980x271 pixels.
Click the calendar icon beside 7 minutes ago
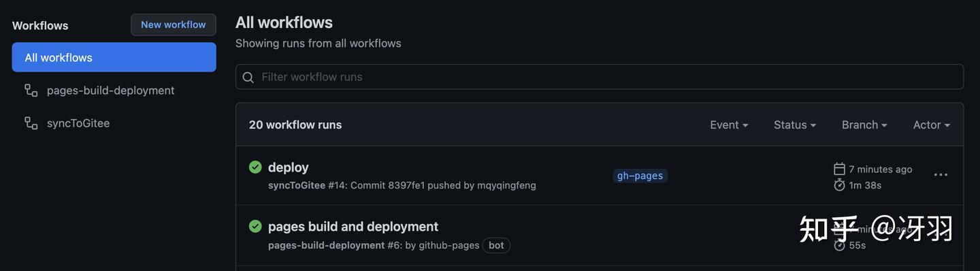tap(839, 169)
